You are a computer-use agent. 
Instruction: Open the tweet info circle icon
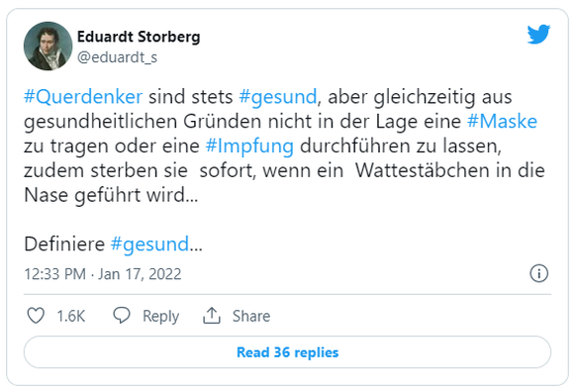pyautogui.click(x=539, y=273)
